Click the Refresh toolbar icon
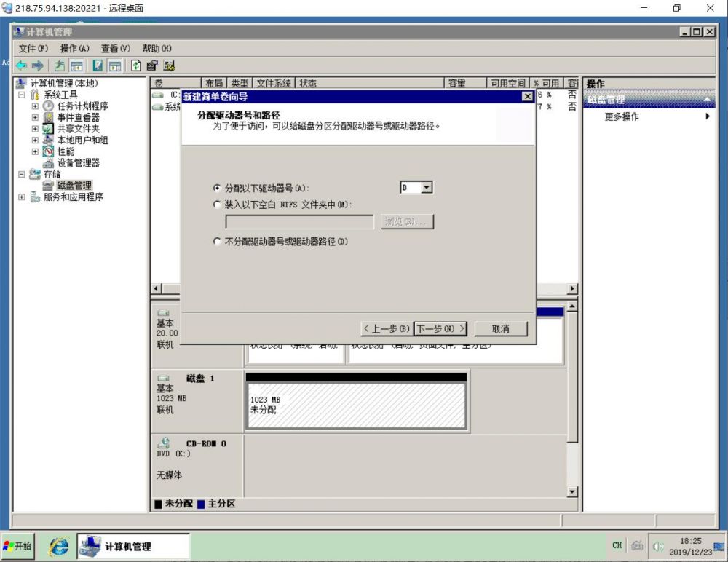Viewport: 728px width, 562px height. pyautogui.click(x=136, y=66)
